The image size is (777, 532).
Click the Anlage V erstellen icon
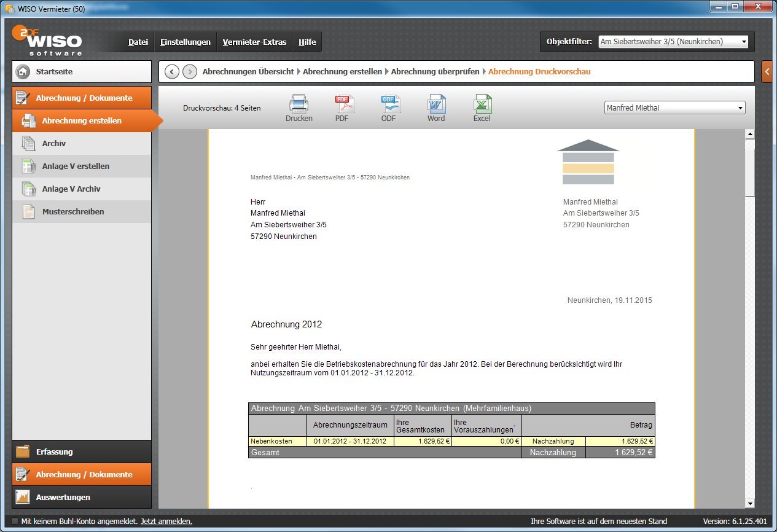coord(28,166)
